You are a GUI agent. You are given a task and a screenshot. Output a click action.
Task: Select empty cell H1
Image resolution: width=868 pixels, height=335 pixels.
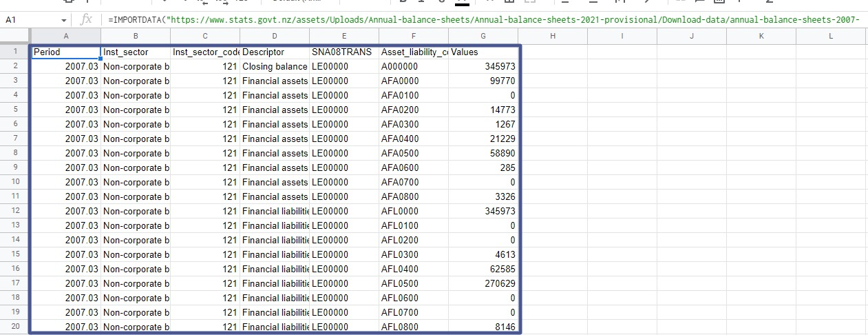pos(553,52)
